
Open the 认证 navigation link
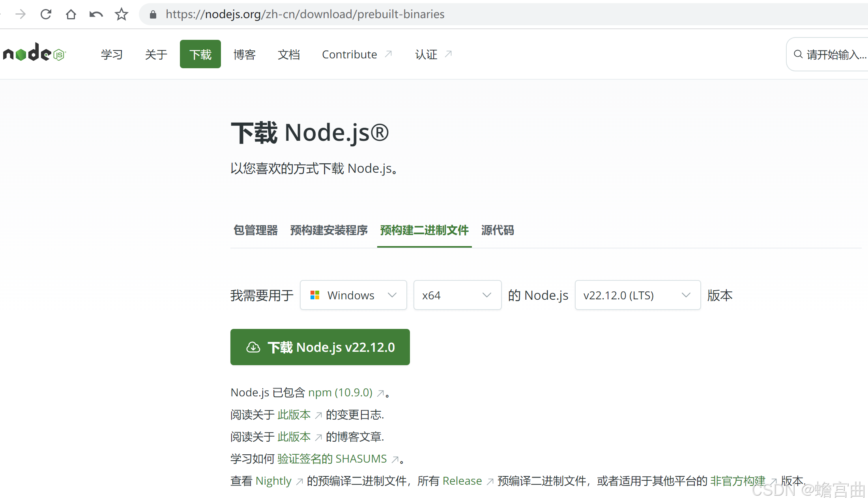433,54
